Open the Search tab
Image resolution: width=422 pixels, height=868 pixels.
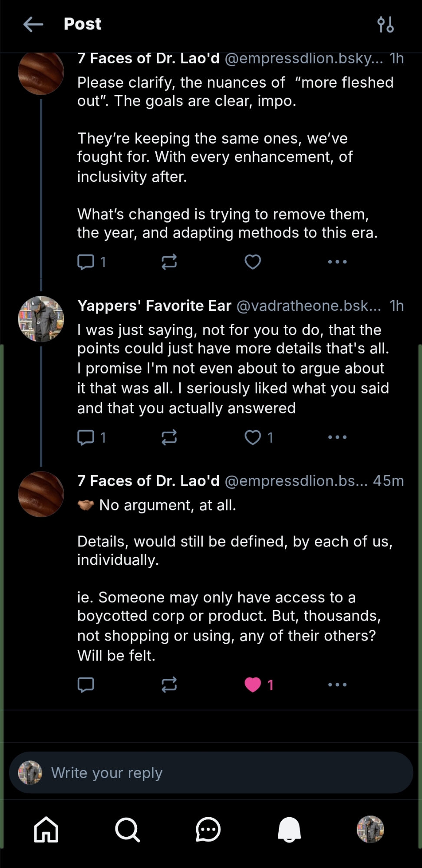[x=127, y=829]
